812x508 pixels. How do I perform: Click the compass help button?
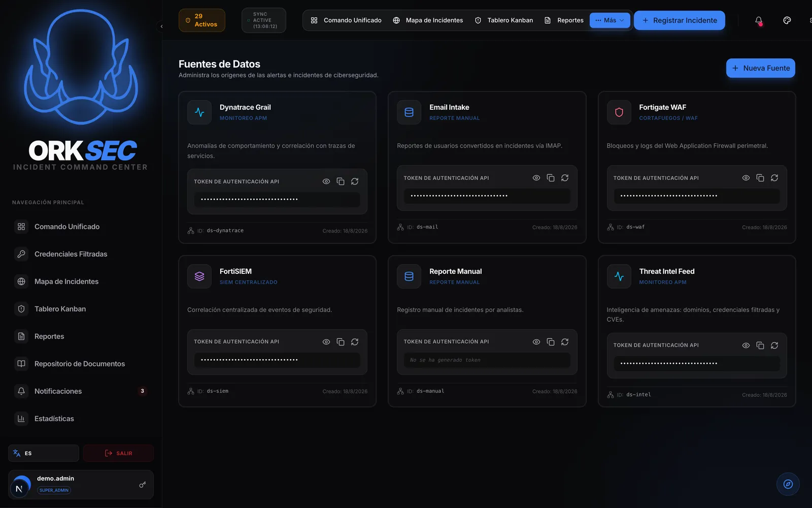(x=788, y=484)
